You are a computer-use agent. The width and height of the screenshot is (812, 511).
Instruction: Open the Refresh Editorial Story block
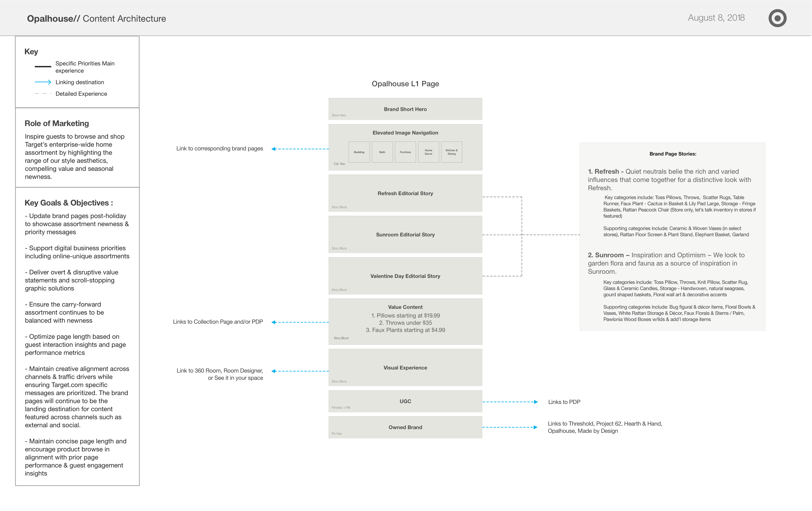tap(405, 193)
